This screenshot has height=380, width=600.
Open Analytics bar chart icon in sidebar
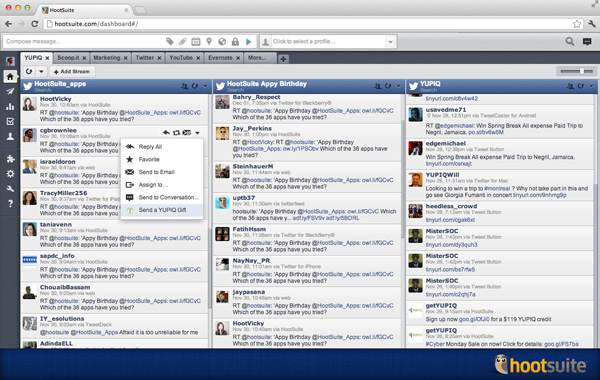tap(10, 106)
